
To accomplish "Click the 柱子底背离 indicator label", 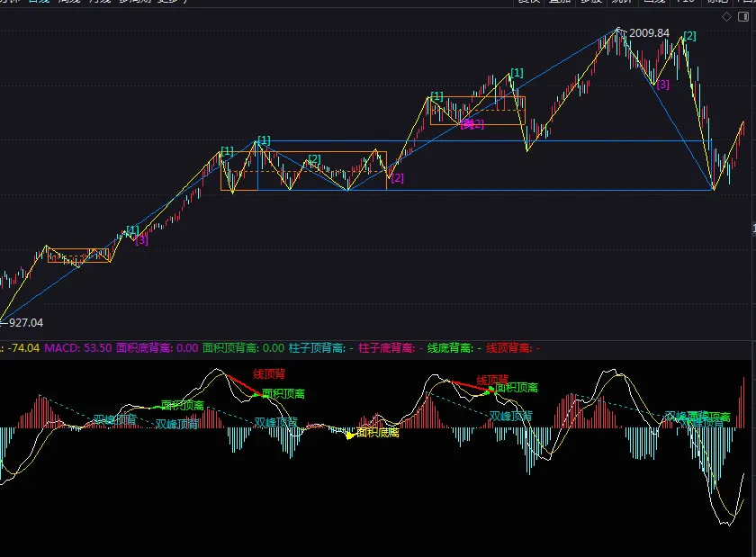I will (391, 347).
